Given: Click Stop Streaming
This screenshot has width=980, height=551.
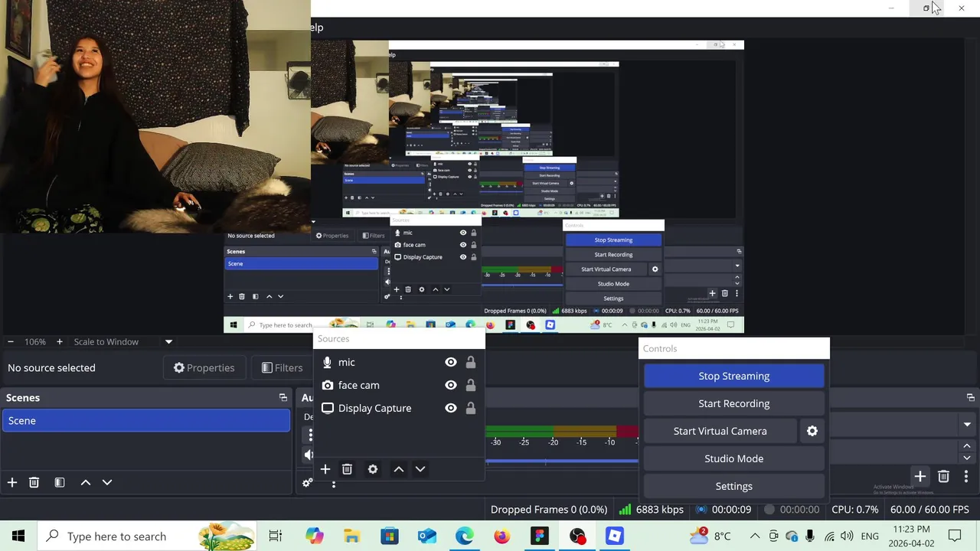Looking at the screenshot, I should [733, 376].
